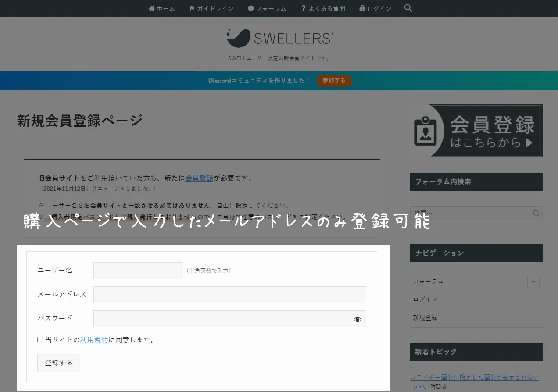
Task: Check the 利用規約 agreement checkbox
Action: click(40, 340)
